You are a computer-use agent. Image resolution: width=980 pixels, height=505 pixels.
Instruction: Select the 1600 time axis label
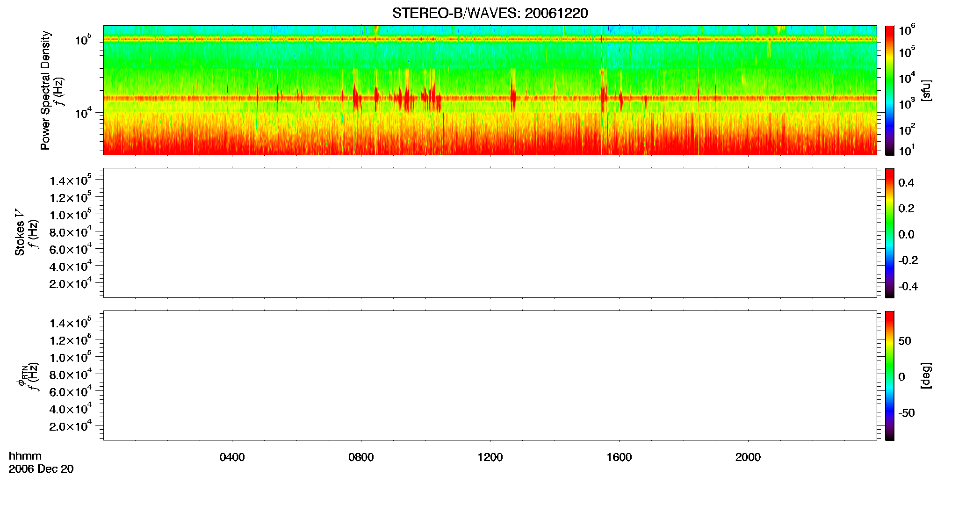[619, 457]
